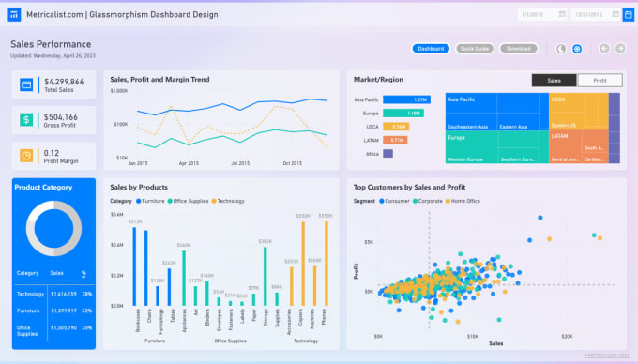
Task: Click the Tables bar labeled $263K
Action: click(169, 287)
